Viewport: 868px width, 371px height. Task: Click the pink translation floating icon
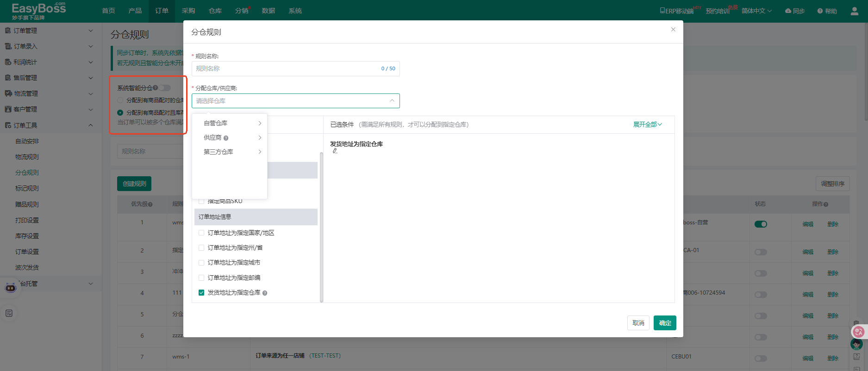point(858,331)
